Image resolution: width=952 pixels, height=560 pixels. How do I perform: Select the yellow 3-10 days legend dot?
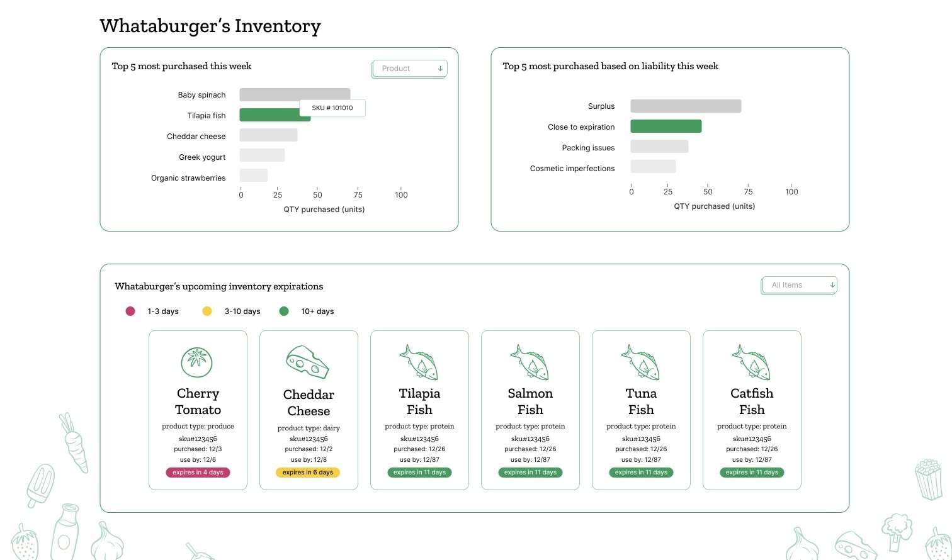point(207,311)
